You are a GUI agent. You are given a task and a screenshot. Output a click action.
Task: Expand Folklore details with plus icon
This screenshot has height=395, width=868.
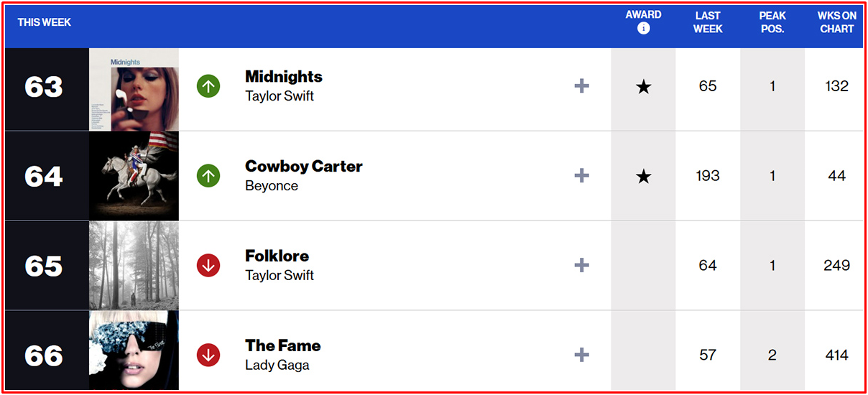(x=582, y=265)
